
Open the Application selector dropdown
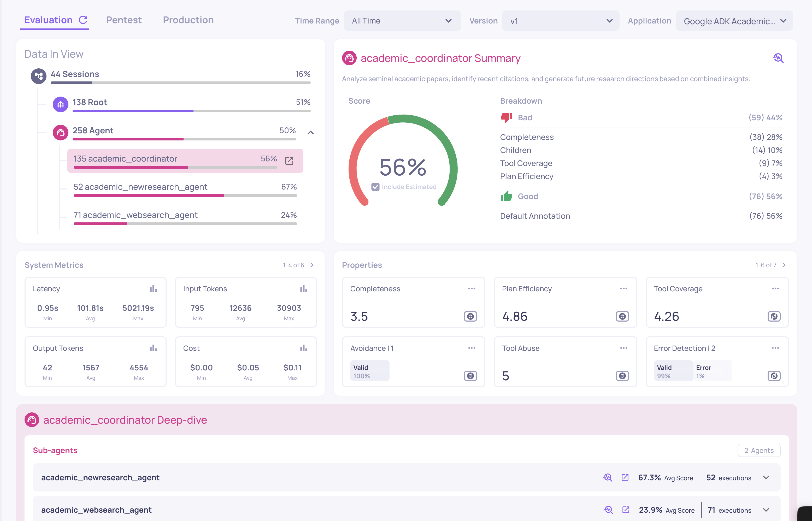point(734,21)
